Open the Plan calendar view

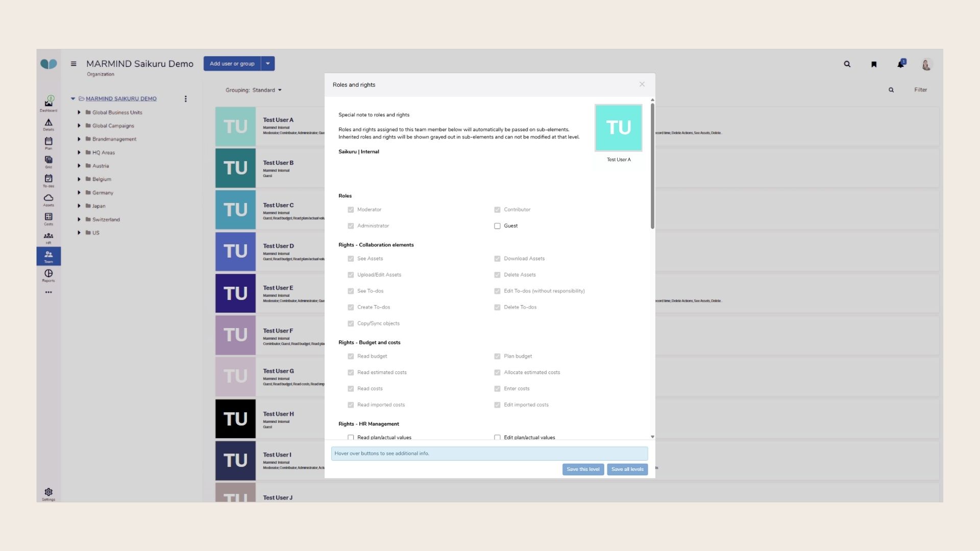(x=48, y=142)
